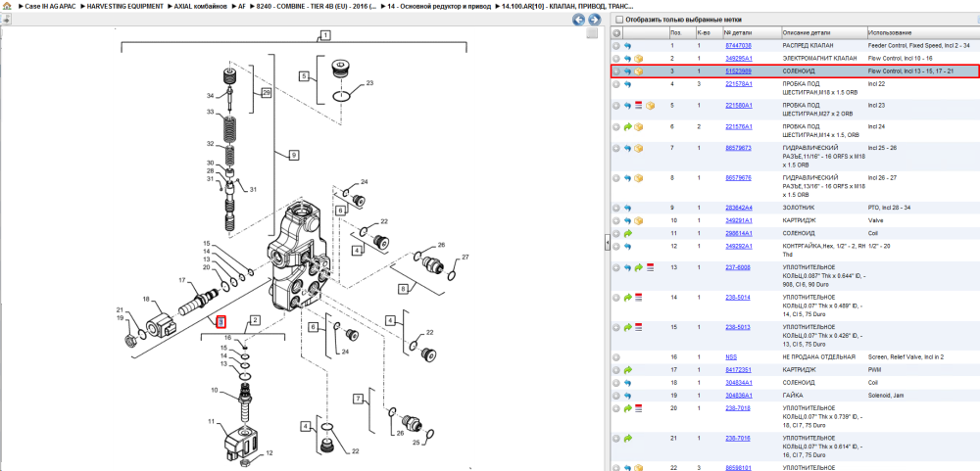Open part number link 84172351
Image resolution: width=980 pixels, height=471 pixels.
point(738,370)
